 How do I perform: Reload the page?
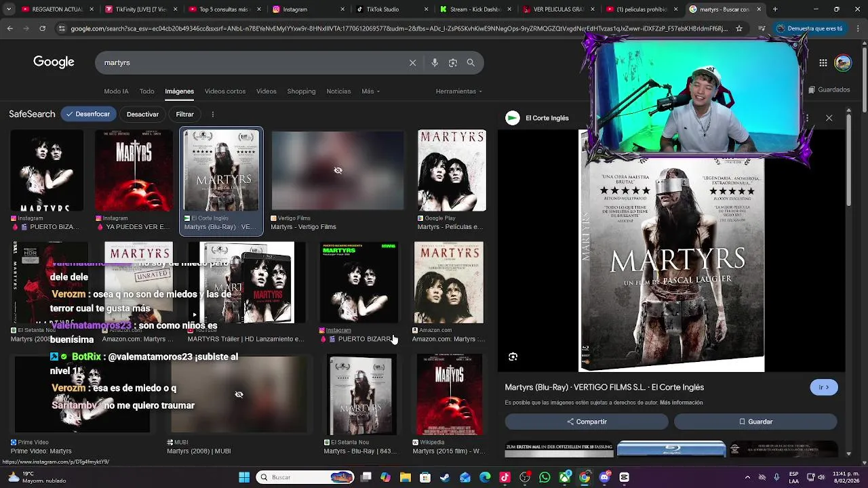(x=42, y=28)
